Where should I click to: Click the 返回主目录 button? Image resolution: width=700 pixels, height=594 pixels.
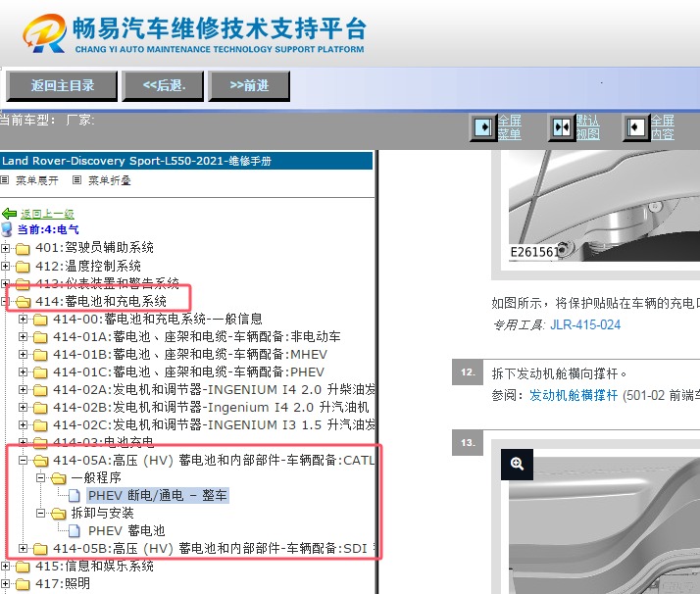(x=62, y=85)
